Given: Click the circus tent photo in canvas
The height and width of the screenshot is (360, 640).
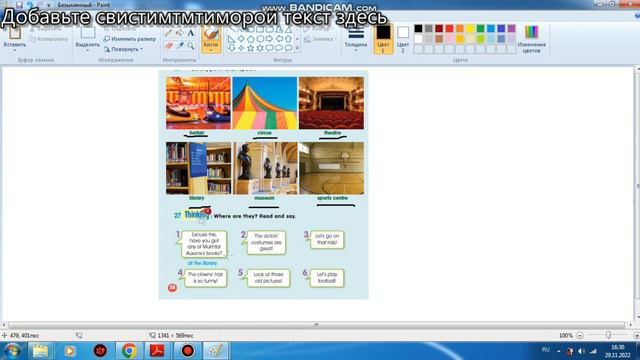Looking at the screenshot, I should point(264,103).
